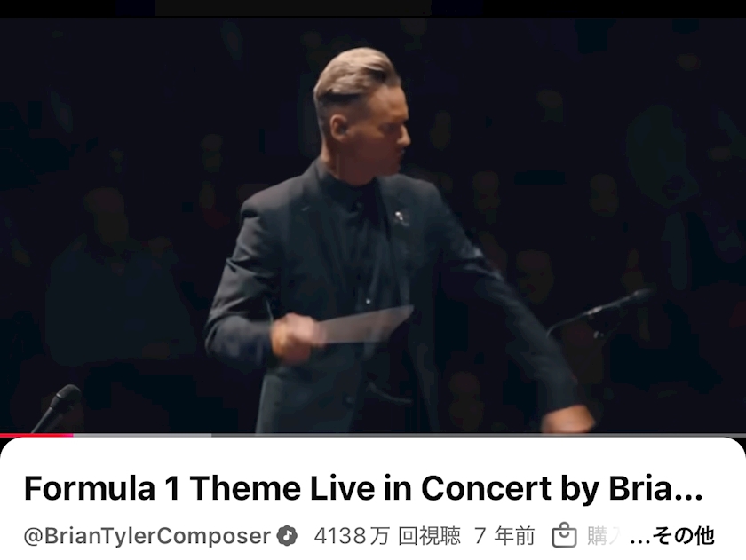Select the faded 購入 label
Viewport: 746px width, 560px height.
(605, 536)
